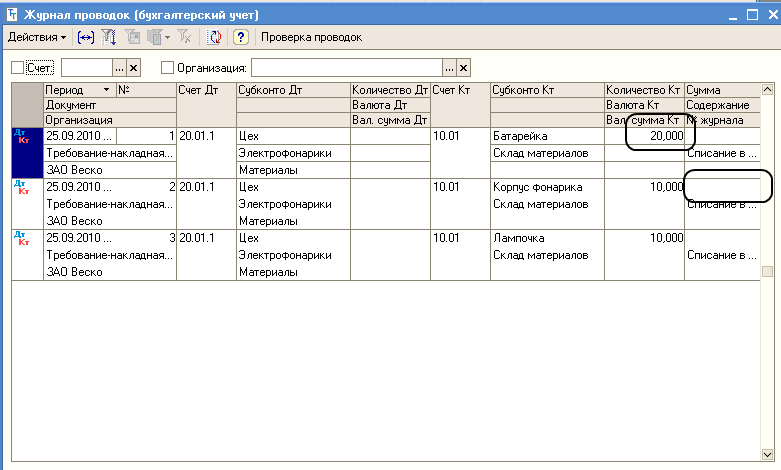
Task: Select the Дт/Кт icon of second entry
Action: coord(22,188)
